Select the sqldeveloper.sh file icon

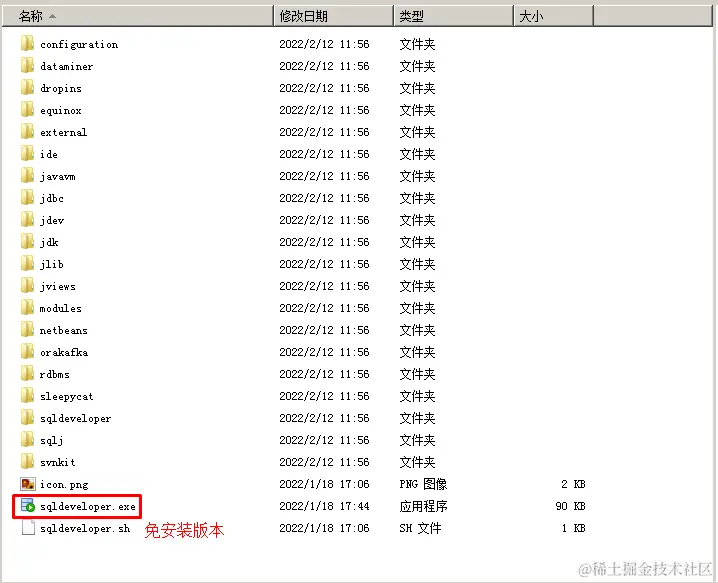[28, 528]
